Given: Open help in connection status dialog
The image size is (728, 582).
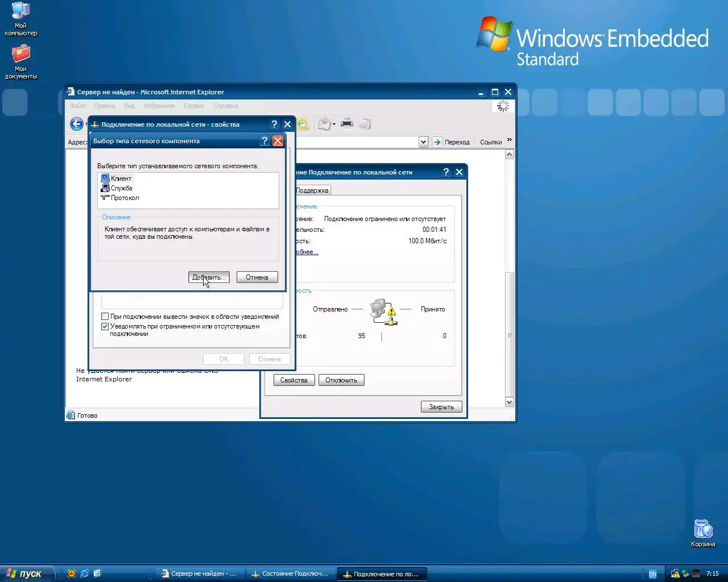Looking at the screenshot, I should pos(446,172).
